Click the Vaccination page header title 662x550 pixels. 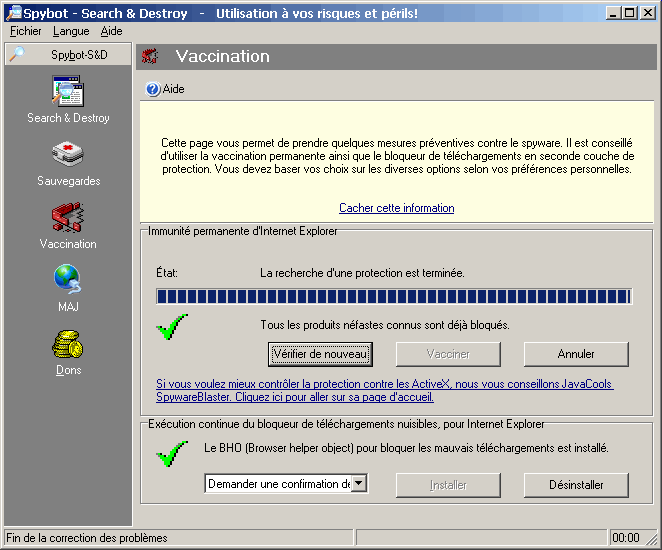click(222, 56)
